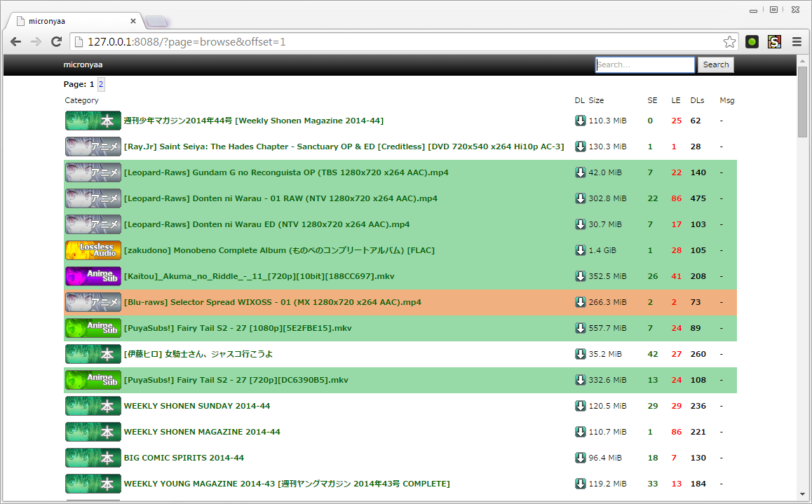
Task: Click the micronyaa site title link
Action: 83,64
